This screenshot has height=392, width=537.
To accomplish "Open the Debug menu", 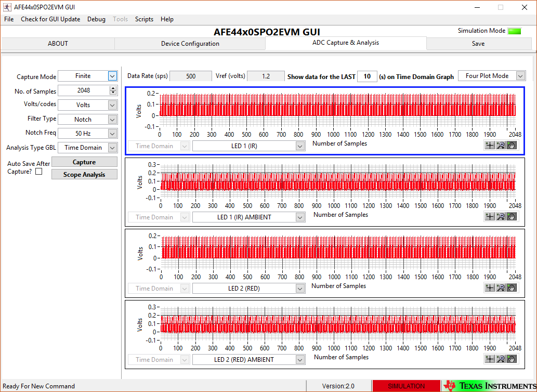I will pyautogui.click(x=96, y=19).
